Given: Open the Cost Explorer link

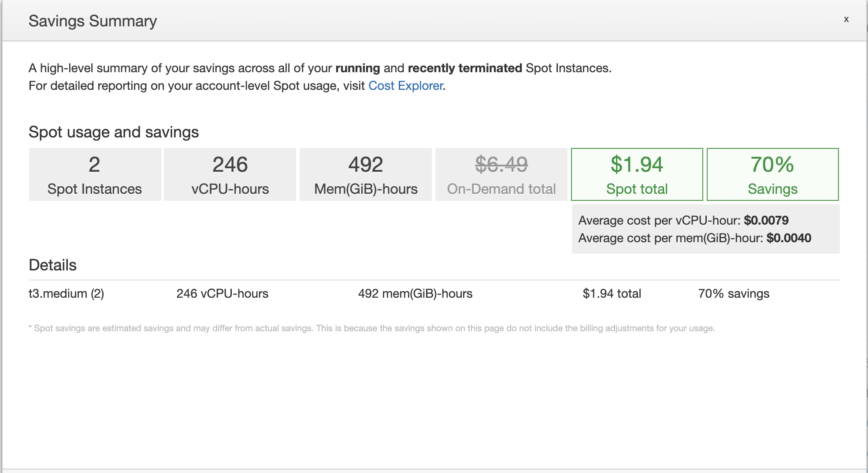Looking at the screenshot, I should [x=405, y=85].
